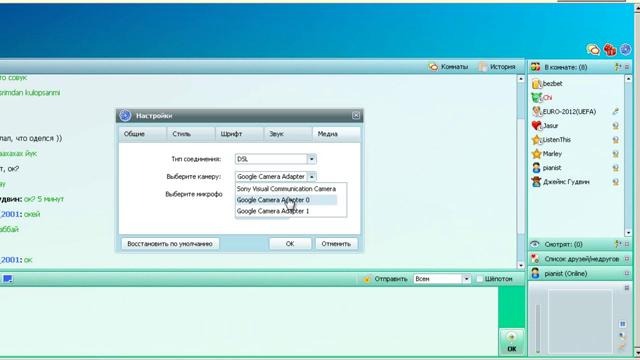This screenshot has height=360, width=640.
Task: Click Джеймс Гудвин cowboy avatar
Action: tap(536, 182)
